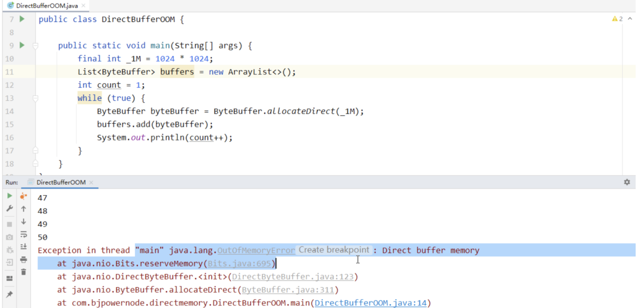The height and width of the screenshot is (308, 644).
Task: Click the run gutter arrow beside main method
Action: point(22,45)
